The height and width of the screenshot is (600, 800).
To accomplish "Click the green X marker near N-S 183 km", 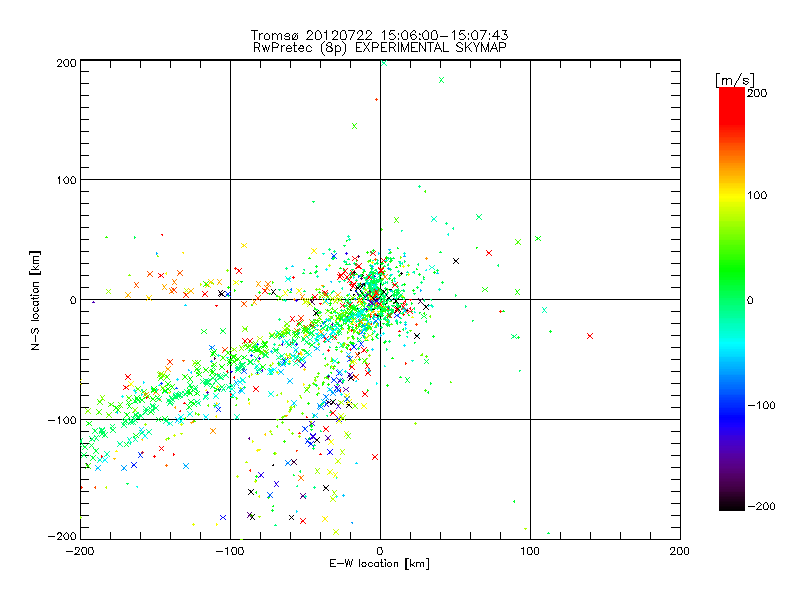I will pos(441,80).
